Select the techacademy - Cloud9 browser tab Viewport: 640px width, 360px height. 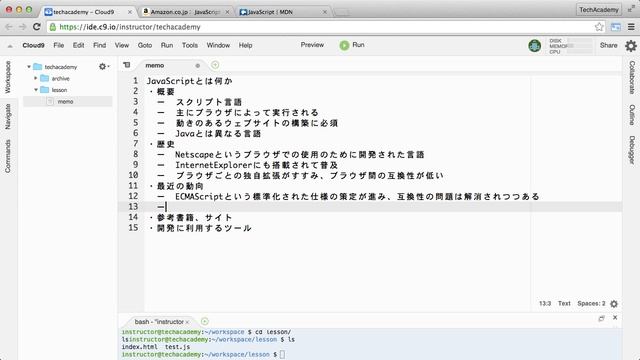(89, 12)
